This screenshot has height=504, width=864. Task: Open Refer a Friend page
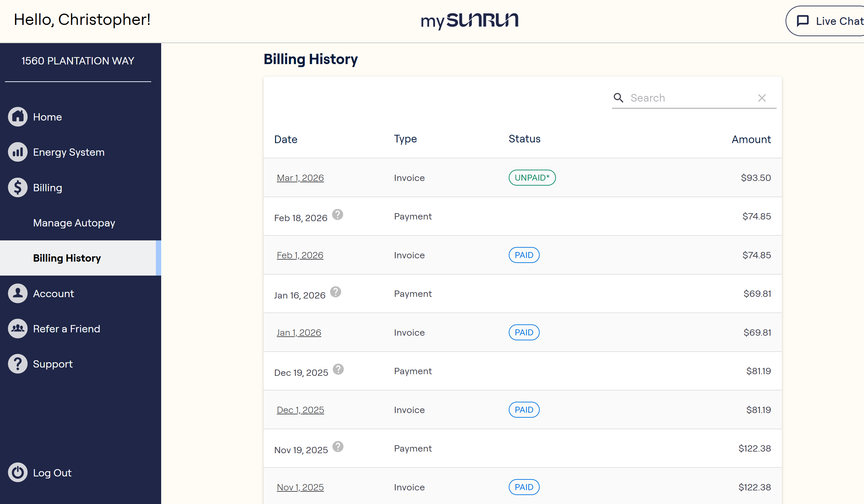coord(66,329)
